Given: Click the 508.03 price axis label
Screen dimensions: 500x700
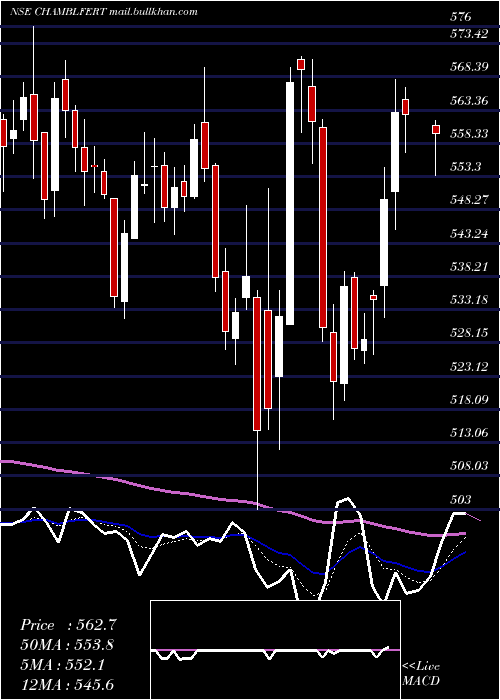Looking at the screenshot, I should (469, 467).
